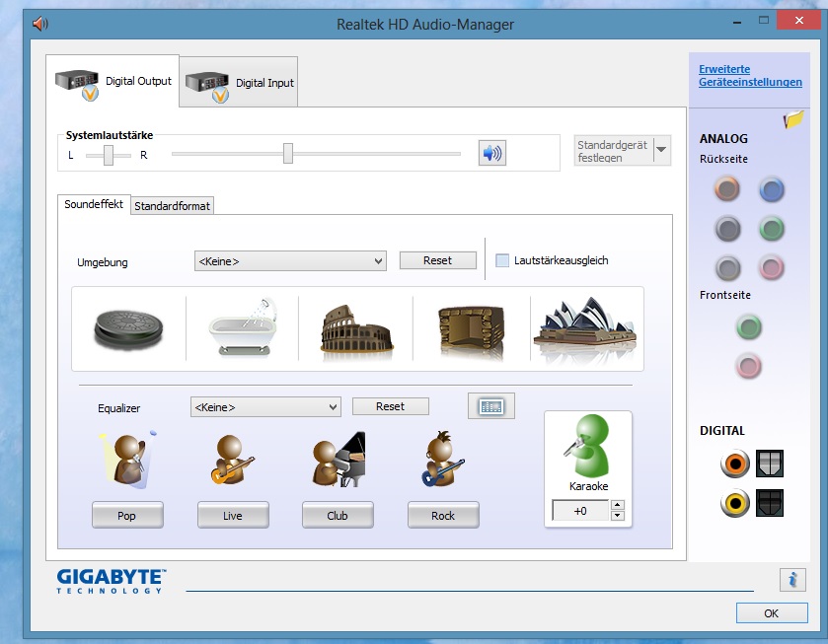
Task: Open connector settings folder icon
Action: click(x=793, y=119)
